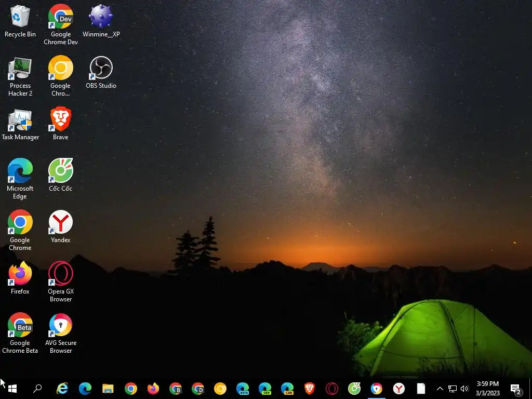
Task: Expand hidden system tray icons
Action: click(440, 389)
